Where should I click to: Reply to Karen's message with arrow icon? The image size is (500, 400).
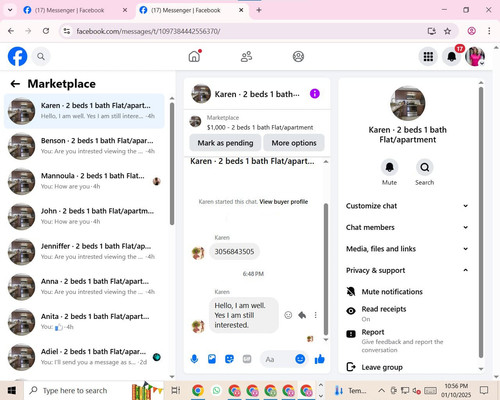[302, 315]
